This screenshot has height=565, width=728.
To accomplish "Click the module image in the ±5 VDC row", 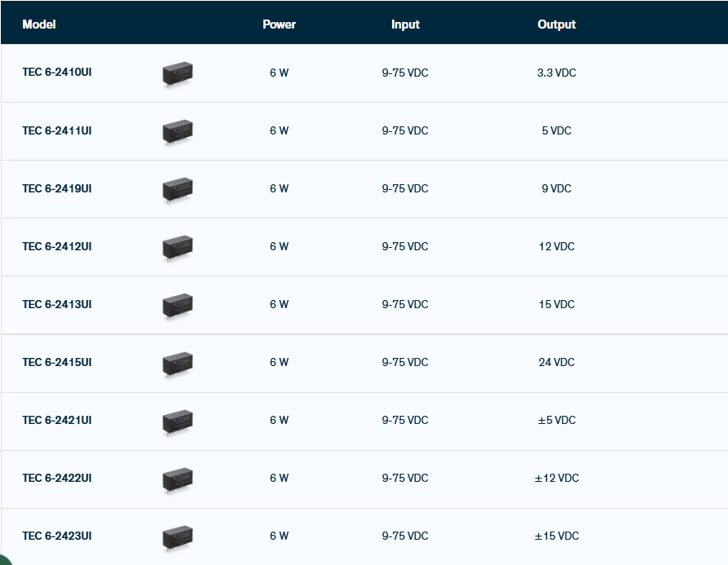I will [178, 422].
